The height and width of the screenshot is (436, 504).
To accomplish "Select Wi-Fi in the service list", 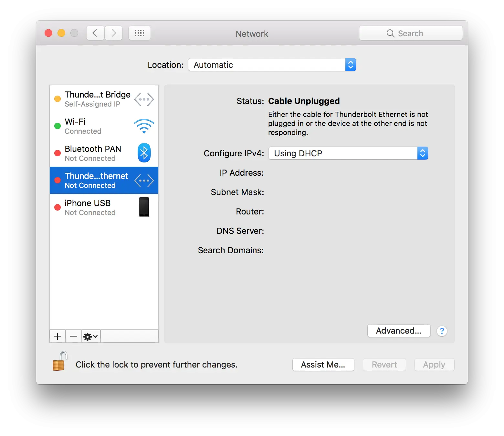I will click(x=104, y=126).
